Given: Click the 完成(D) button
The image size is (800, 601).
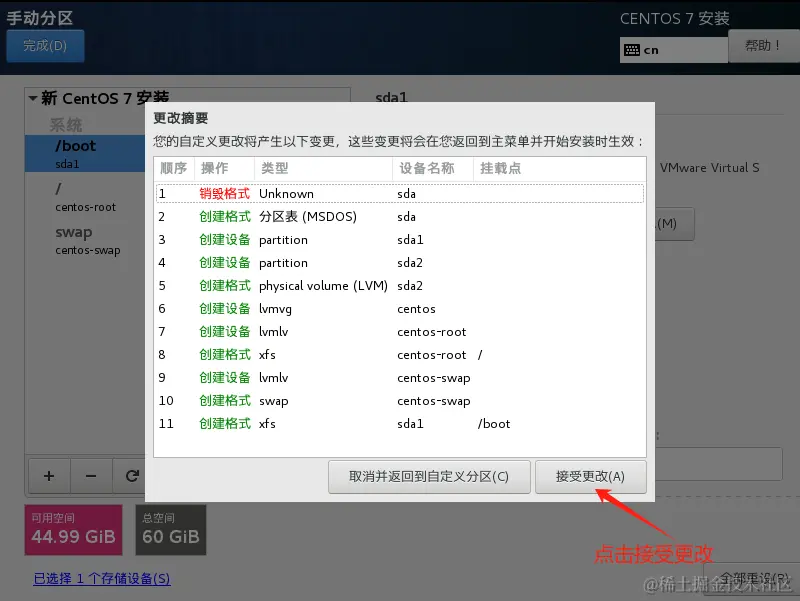Looking at the screenshot, I should pos(45,45).
